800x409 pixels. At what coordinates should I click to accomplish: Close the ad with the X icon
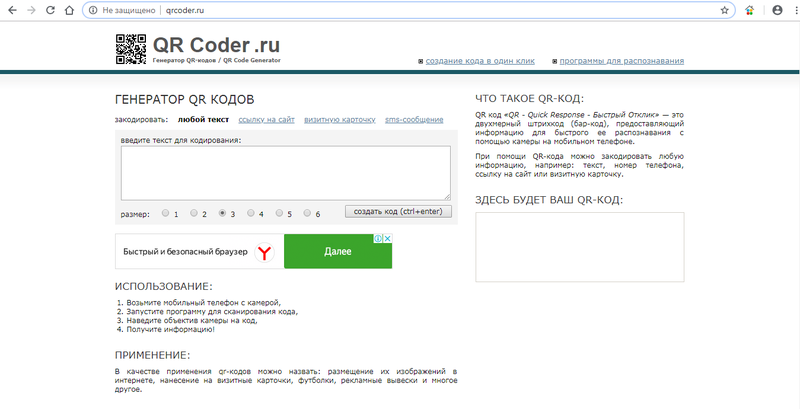point(388,238)
